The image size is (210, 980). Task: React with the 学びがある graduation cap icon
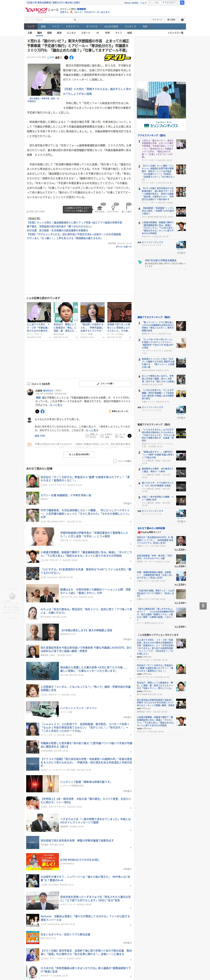coord(100,208)
